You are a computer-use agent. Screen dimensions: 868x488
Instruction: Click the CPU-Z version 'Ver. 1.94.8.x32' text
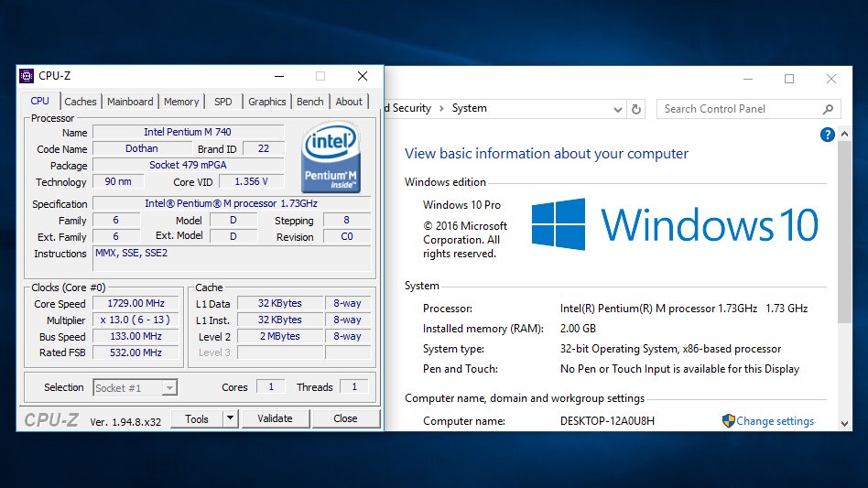click(125, 422)
